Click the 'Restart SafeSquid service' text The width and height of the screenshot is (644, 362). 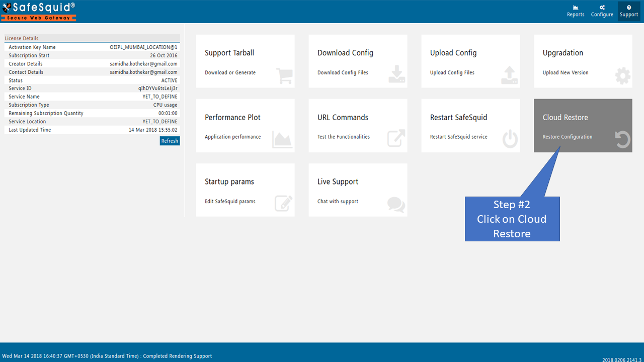(459, 137)
